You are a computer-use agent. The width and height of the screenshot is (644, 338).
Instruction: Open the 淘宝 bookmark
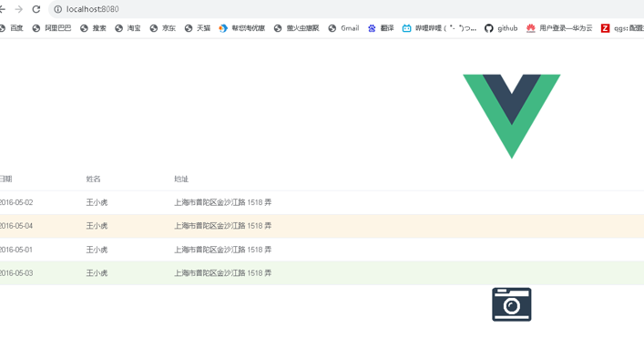coord(128,28)
